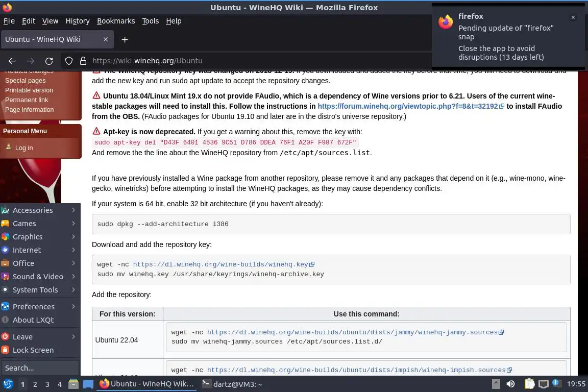The image size is (588, 392).
Task: Click the 'For this version:' table header
Action: (x=128, y=314)
